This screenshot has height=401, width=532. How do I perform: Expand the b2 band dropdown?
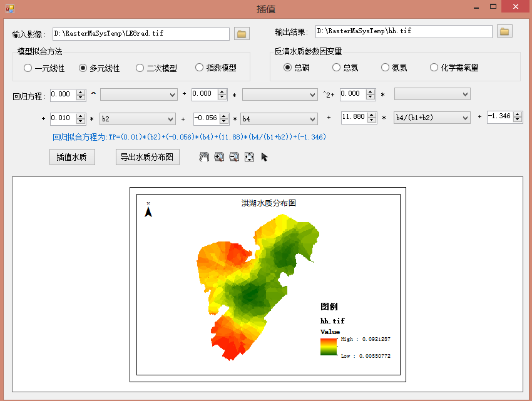(138, 119)
